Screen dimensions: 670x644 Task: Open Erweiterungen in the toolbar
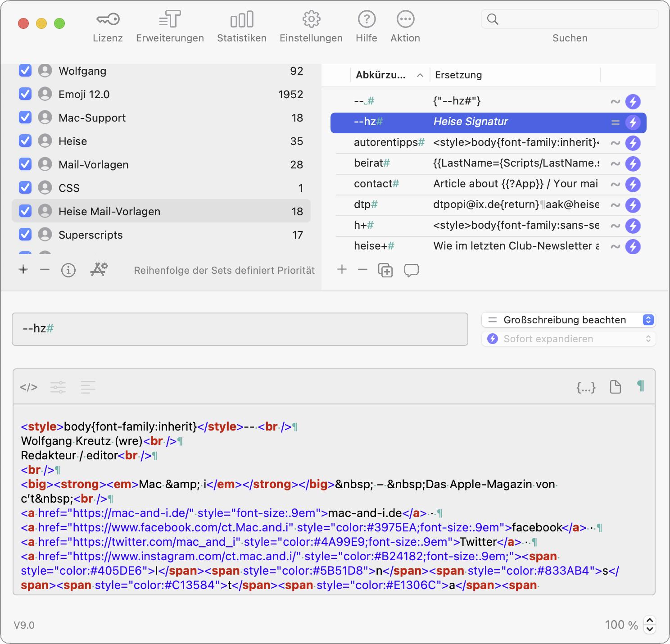tap(170, 20)
